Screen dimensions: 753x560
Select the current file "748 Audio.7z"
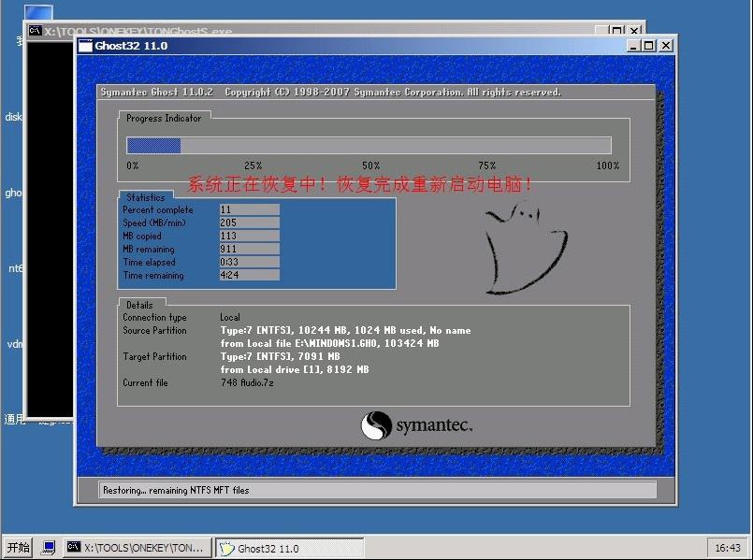coord(247,382)
